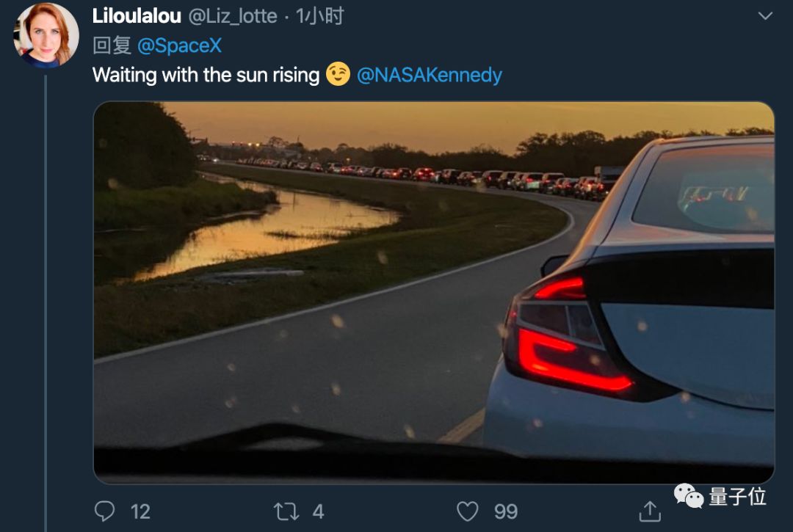Click the 回复 reply label
The height and width of the screenshot is (532, 793).
(112, 45)
